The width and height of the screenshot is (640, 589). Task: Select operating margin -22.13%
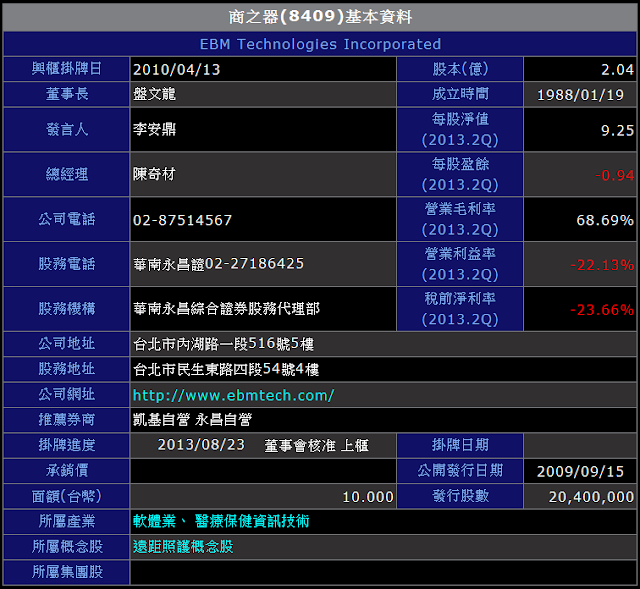coord(602,265)
